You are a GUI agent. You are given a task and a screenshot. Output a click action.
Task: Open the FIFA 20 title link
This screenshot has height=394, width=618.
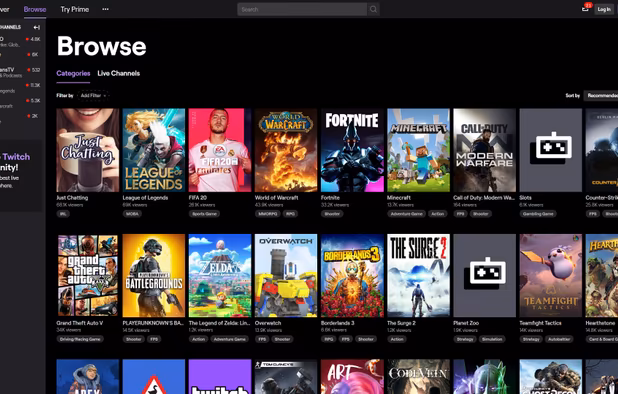pyautogui.click(x=197, y=197)
